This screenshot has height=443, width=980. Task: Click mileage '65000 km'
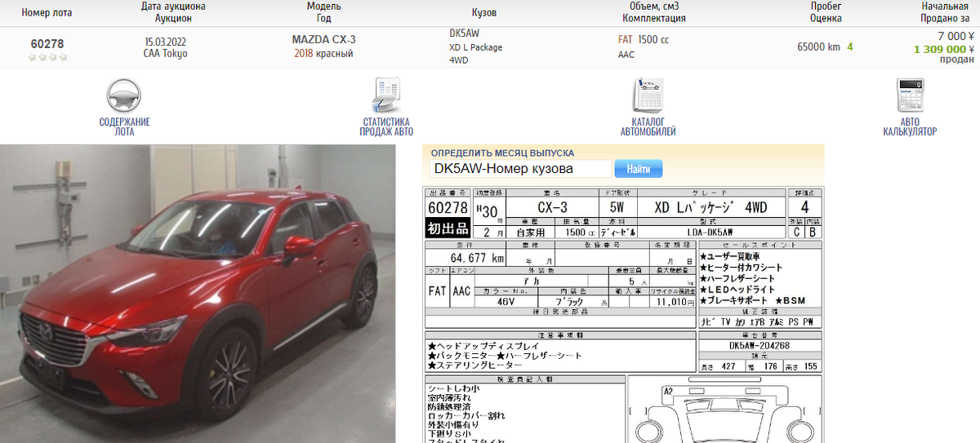tap(819, 47)
